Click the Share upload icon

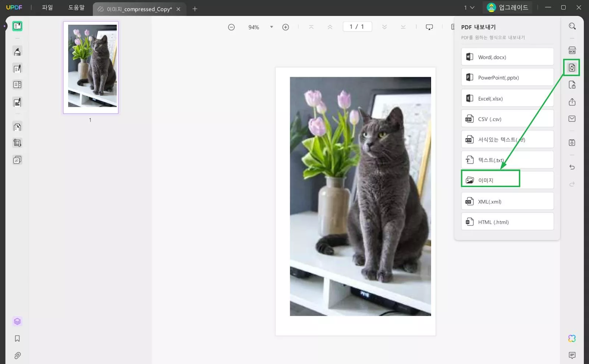pos(572,102)
